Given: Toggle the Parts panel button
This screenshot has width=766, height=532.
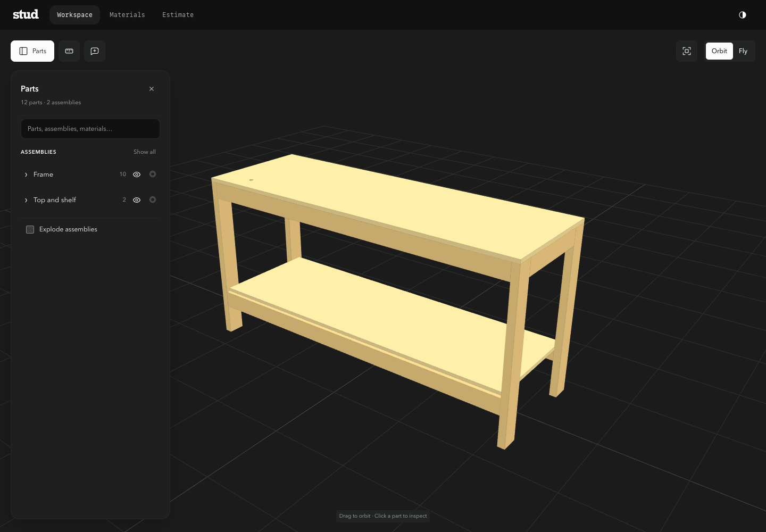Looking at the screenshot, I should pos(32,51).
